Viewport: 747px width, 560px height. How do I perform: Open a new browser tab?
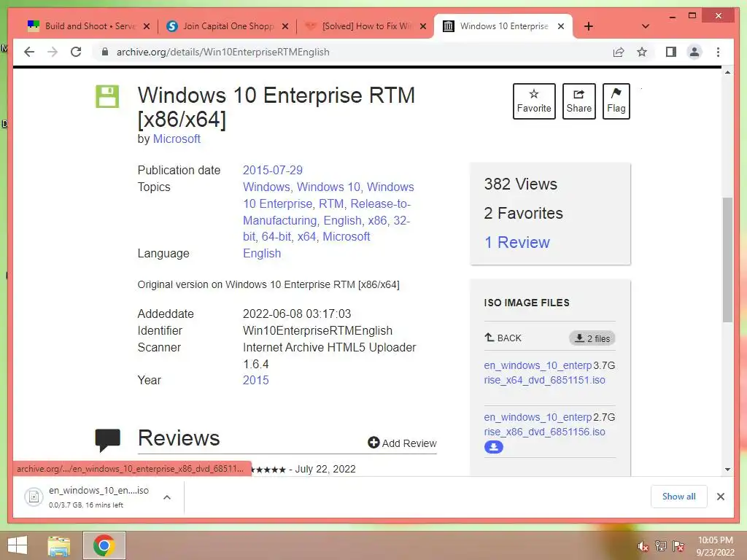(589, 26)
